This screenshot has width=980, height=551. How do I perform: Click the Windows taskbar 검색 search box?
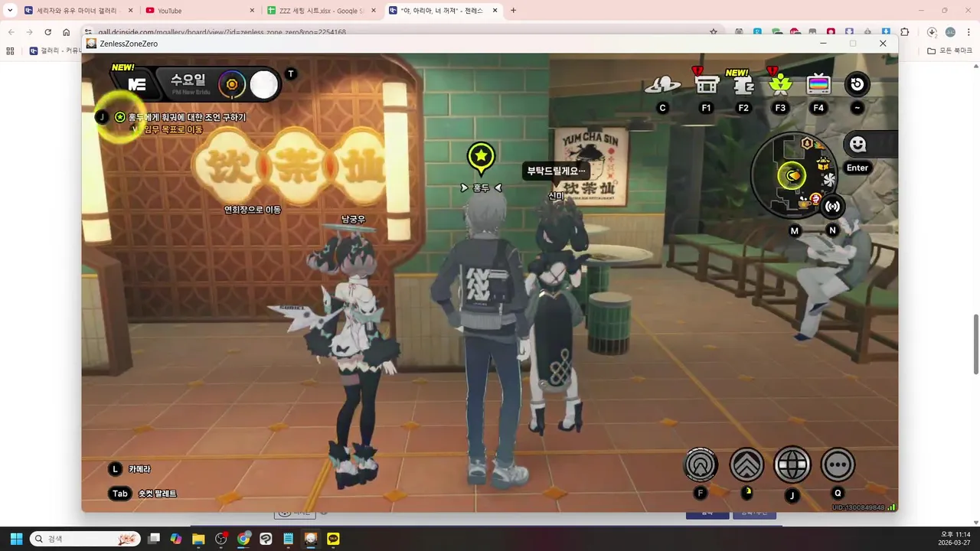tap(86, 539)
